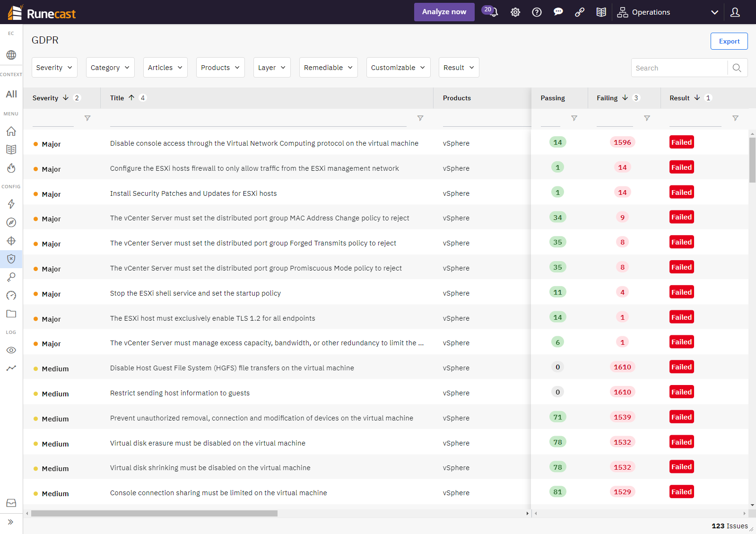Click the Analyze now button

[444, 12]
